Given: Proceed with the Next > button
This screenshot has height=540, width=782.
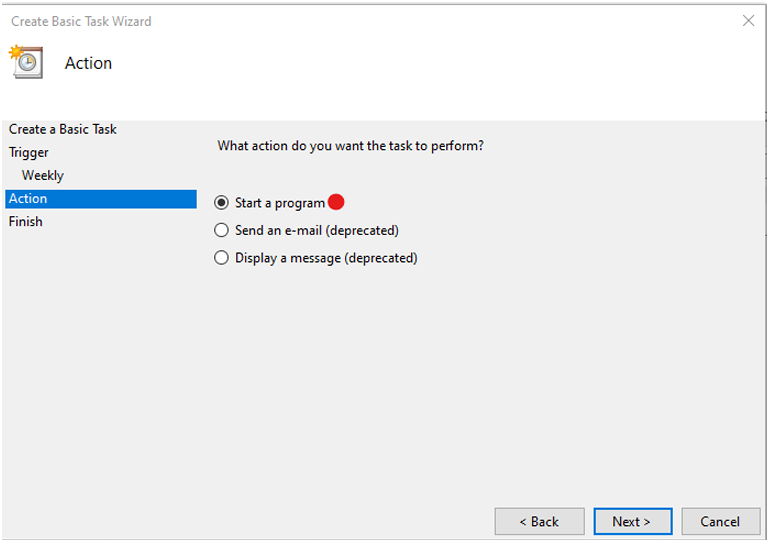Looking at the screenshot, I should coord(632,522).
